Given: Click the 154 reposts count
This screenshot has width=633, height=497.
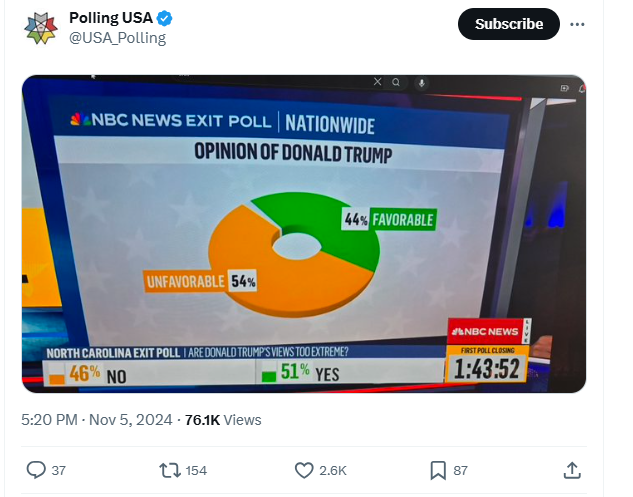Looking at the screenshot, I should coord(196,470).
